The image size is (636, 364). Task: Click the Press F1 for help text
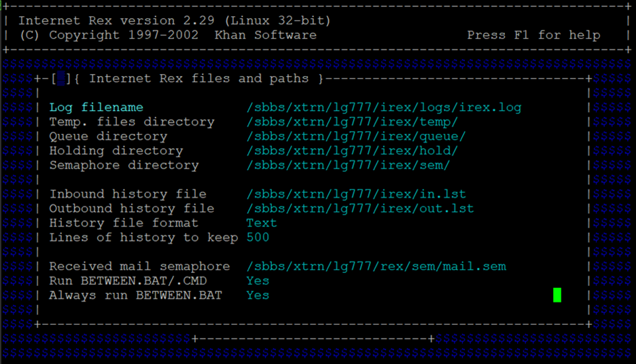[533, 35]
